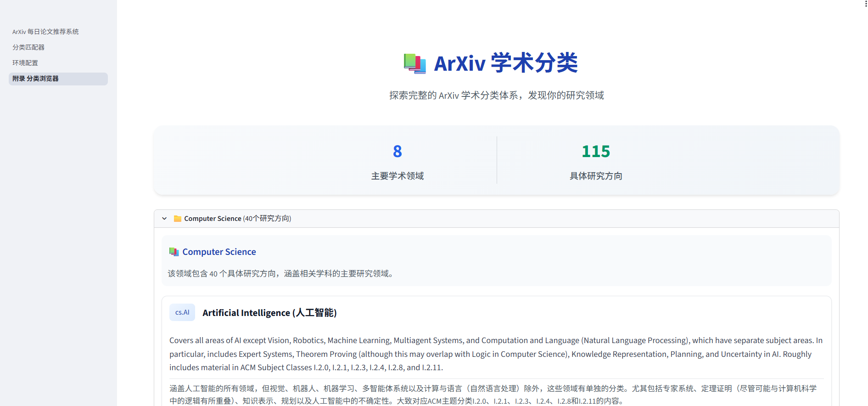Open the three-dot main menu icon
The height and width of the screenshot is (406, 868).
click(866, 4)
